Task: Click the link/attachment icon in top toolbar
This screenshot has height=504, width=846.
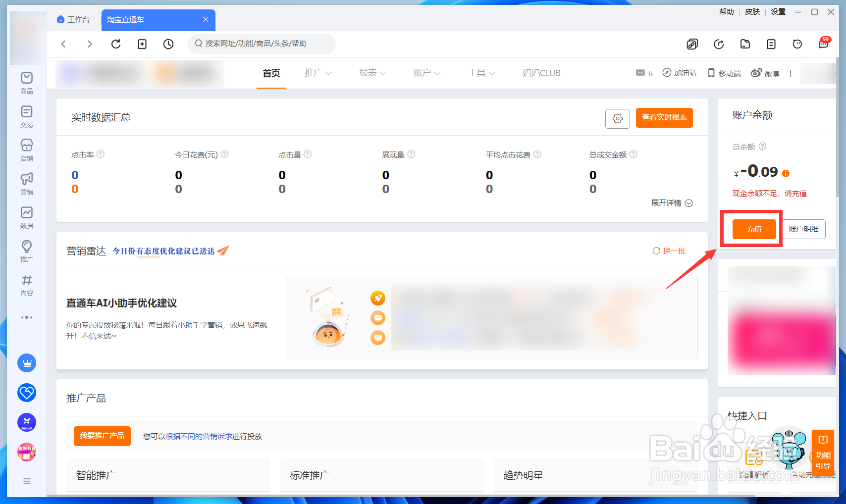Action: point(692,44)
